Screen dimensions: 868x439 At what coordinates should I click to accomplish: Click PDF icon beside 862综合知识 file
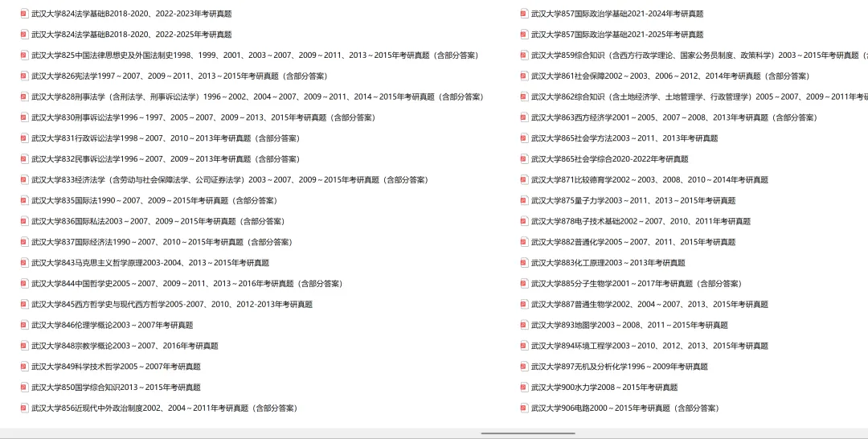point(524,96)
